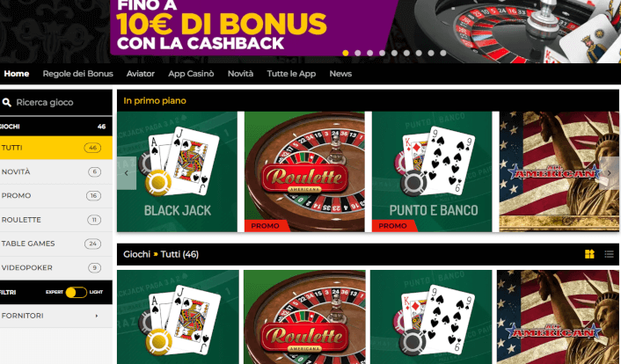Select the Tutti games category
The image size is (621, 364).
pos(55,148)
